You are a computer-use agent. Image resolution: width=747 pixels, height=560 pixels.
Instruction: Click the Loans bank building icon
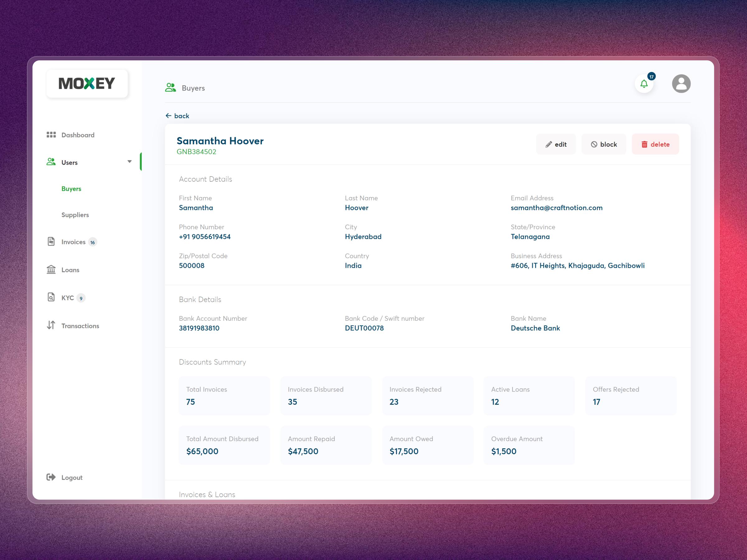pos(51,269)
